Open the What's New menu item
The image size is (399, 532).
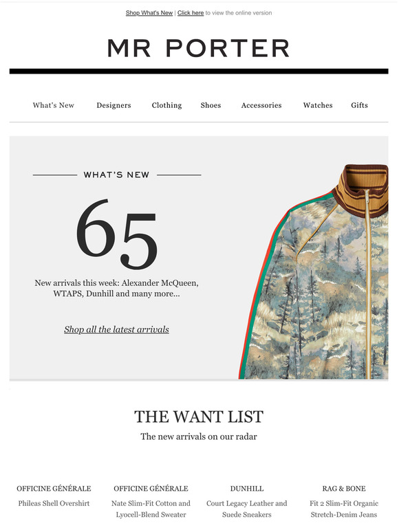point(53,105)
